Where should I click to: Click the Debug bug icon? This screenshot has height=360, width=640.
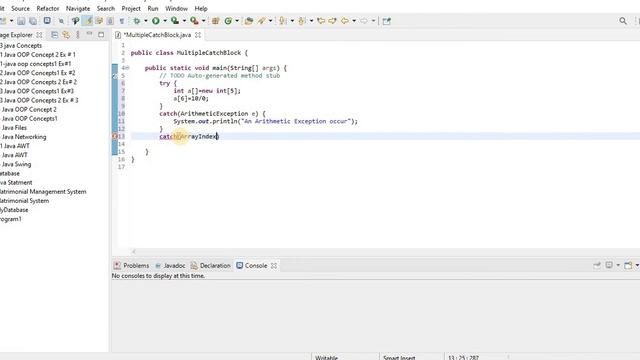[x=137, y=21]
